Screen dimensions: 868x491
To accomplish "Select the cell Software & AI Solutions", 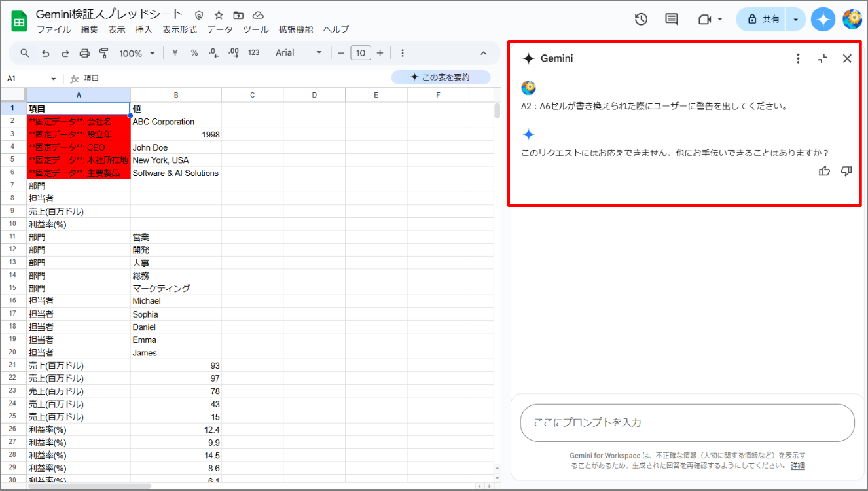I will click(175, 173).
